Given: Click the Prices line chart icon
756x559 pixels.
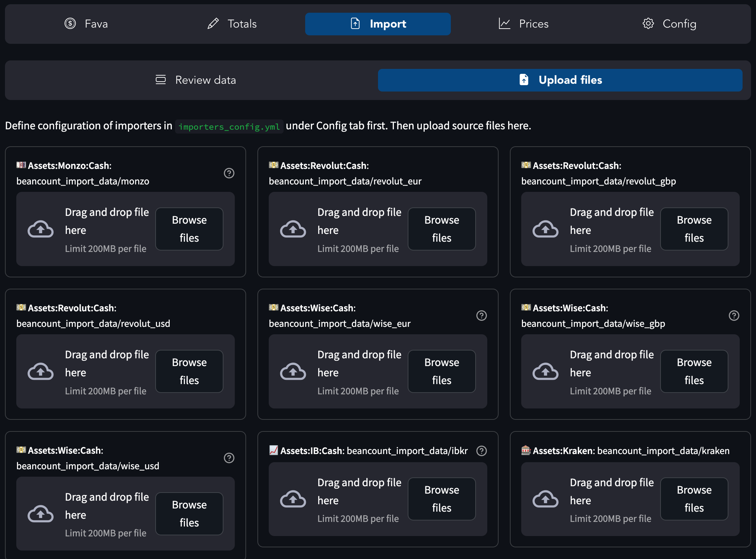Looking at the screenshot, I should point(505,23).
